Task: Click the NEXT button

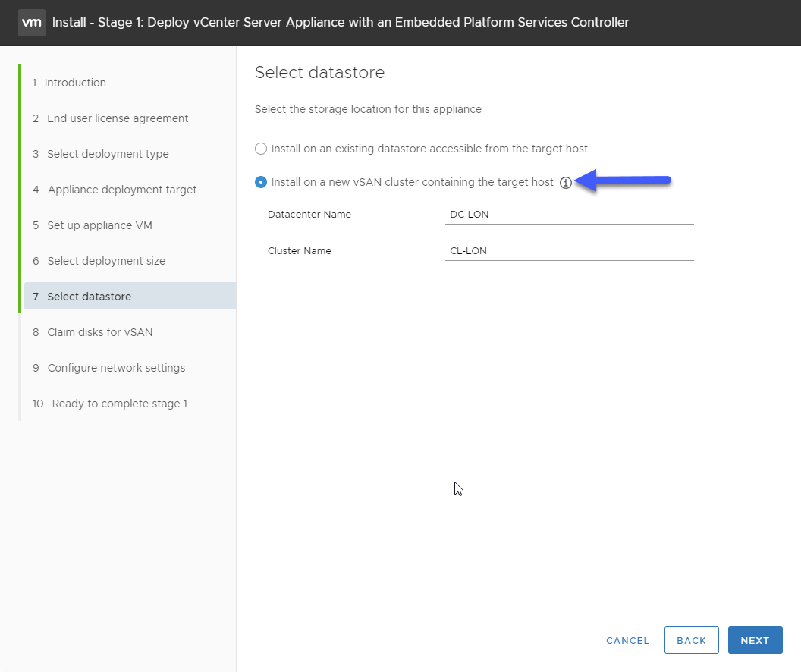Action: (x=755, y=640)
